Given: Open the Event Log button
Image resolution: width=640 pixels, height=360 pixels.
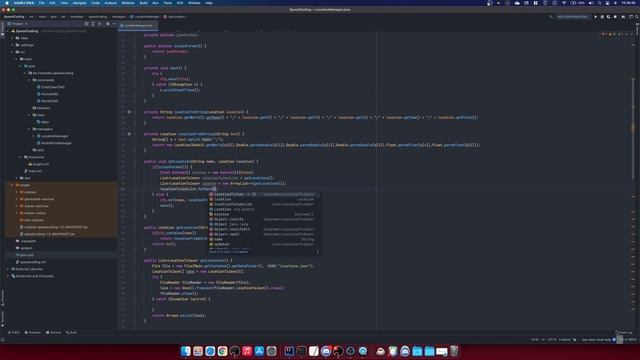Looking at the screenshot, I should [623, 333].
